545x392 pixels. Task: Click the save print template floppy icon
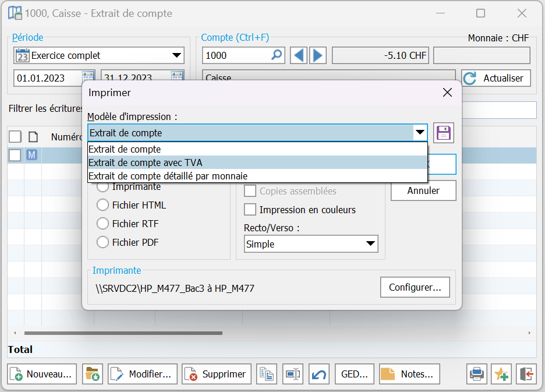tap(444, 133)
